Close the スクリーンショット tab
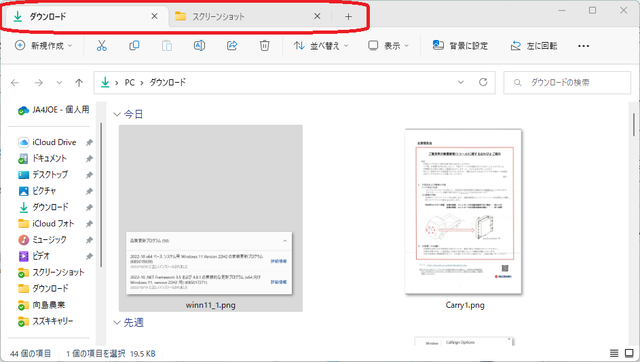 pos(317,16)
